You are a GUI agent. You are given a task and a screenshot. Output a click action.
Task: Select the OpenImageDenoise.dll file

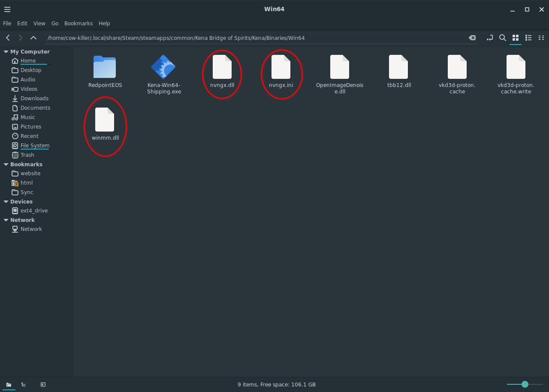pos(340,75)
